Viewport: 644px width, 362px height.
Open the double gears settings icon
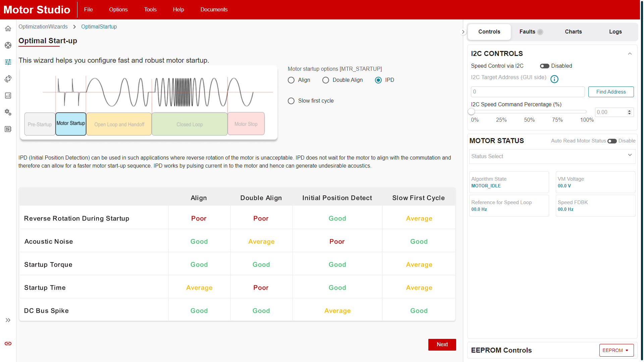pyautogui.click(x=8, y=112)
